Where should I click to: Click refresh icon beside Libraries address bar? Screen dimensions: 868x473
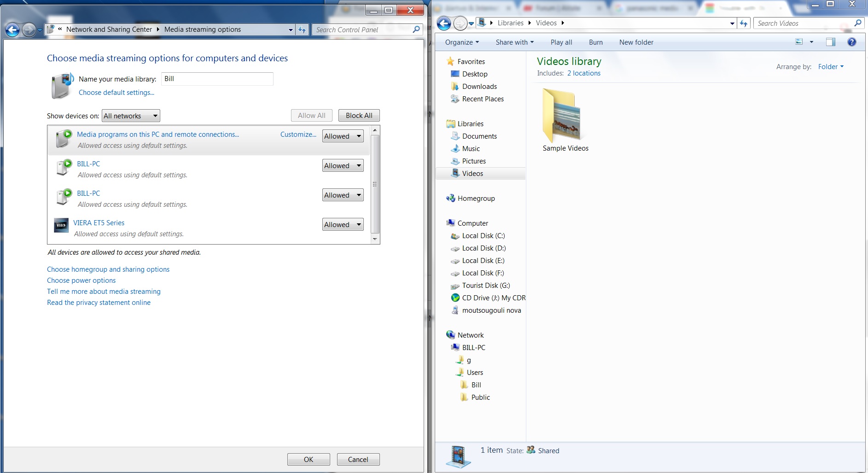[744, 23]
